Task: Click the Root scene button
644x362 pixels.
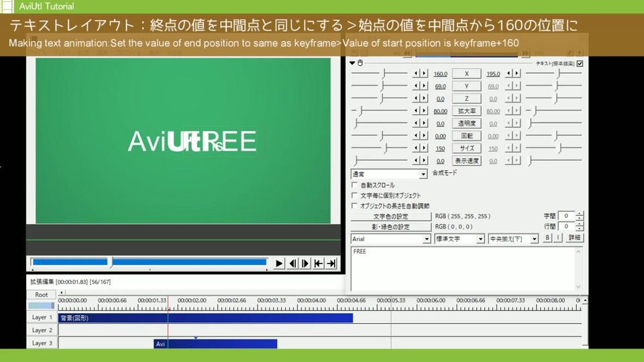Action: (41, 295)
